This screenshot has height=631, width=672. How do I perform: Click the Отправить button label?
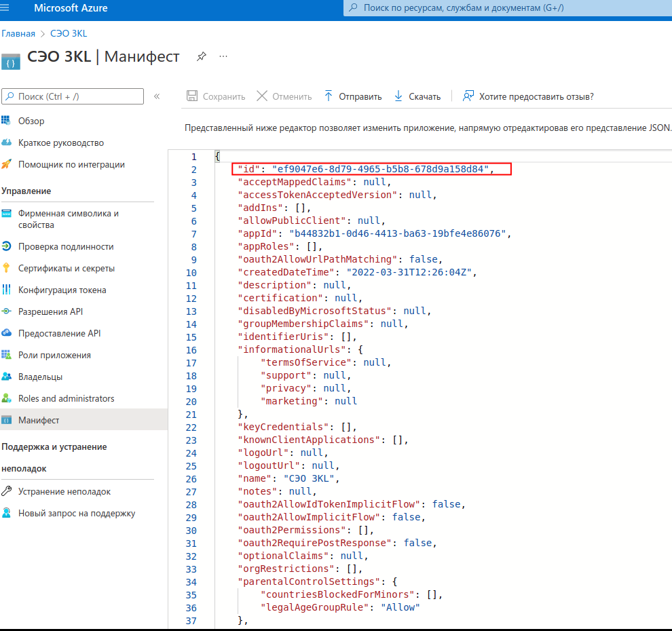click(360, 97)
